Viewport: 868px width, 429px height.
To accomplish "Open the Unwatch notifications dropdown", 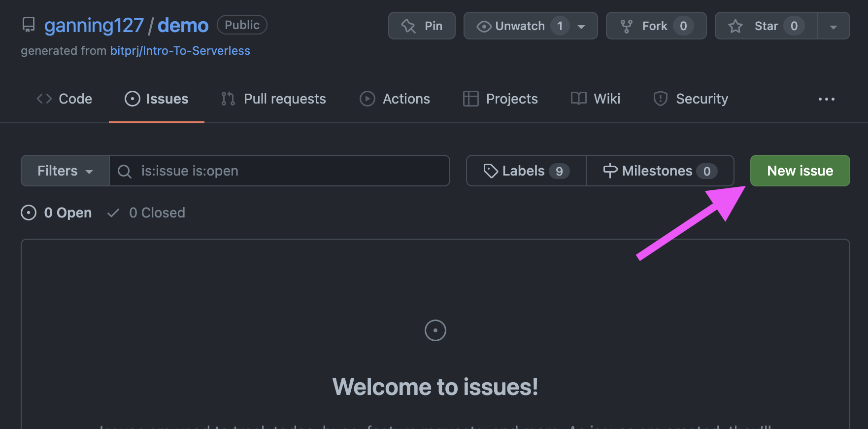I will tap(531, 26).
